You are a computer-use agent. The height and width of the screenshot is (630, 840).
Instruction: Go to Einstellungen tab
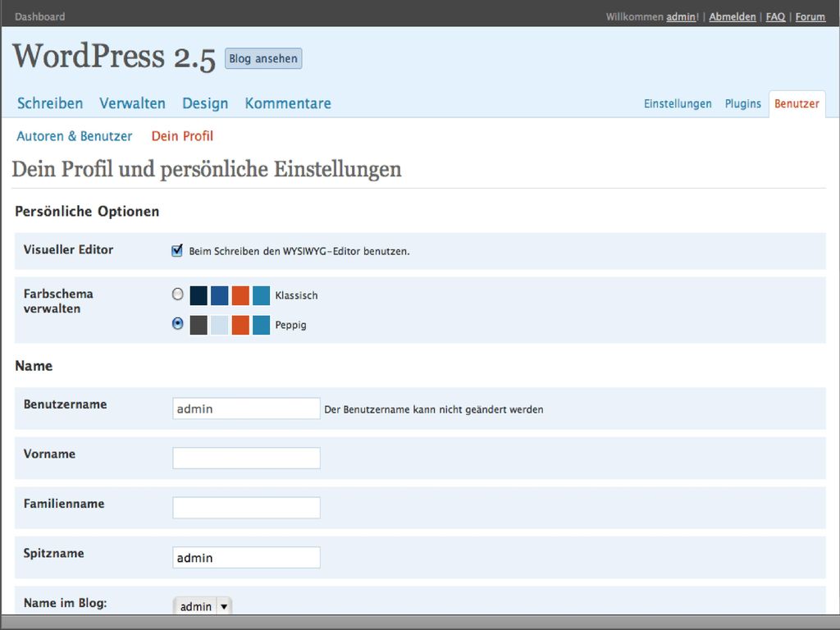(x=678, y=103)
